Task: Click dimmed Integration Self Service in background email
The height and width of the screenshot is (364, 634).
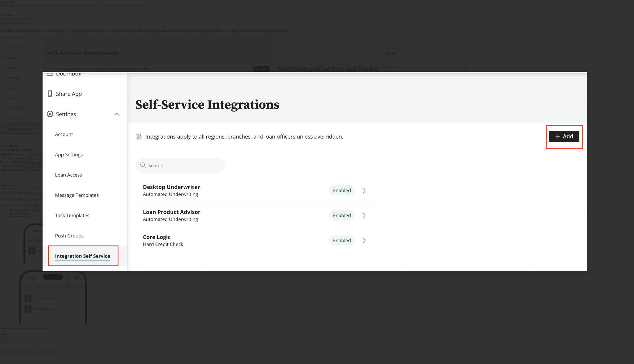Action: 20,129
